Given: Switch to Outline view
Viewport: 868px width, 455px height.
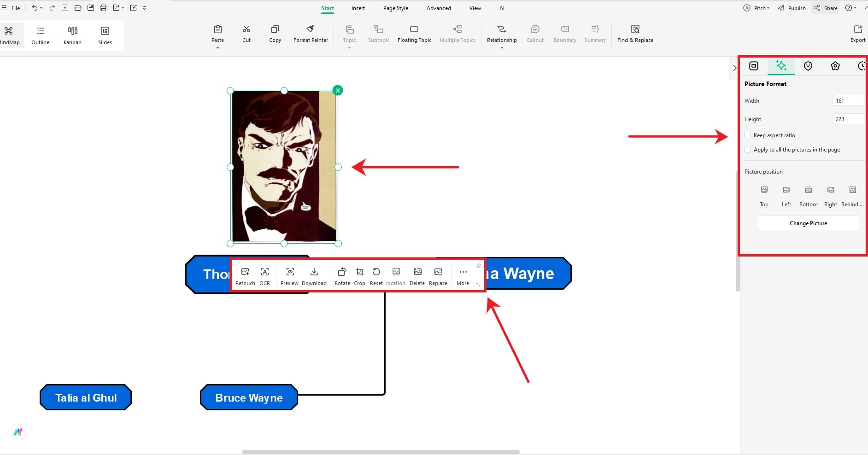Looking at the screenshot, I should (x=41, y=35).
